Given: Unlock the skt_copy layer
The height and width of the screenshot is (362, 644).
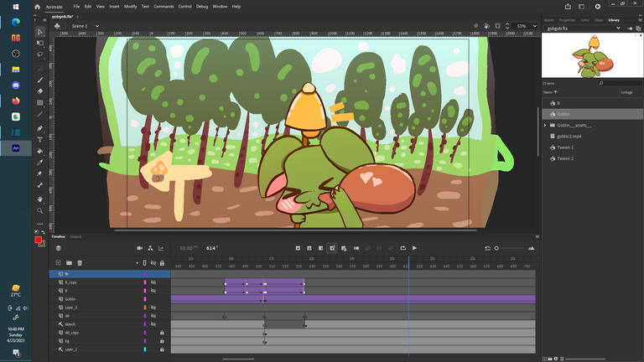Looking at the screenshot, I should pyautogui.click(x=162, y=333).
